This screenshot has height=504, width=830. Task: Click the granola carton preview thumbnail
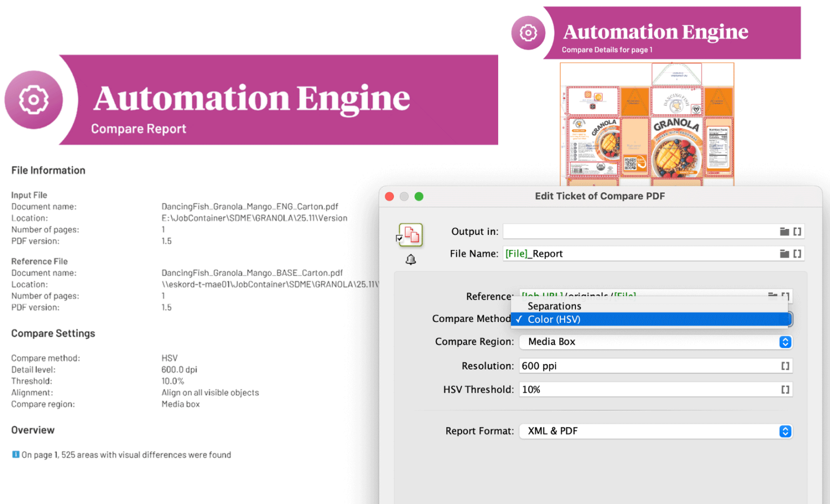click(647, 124)
